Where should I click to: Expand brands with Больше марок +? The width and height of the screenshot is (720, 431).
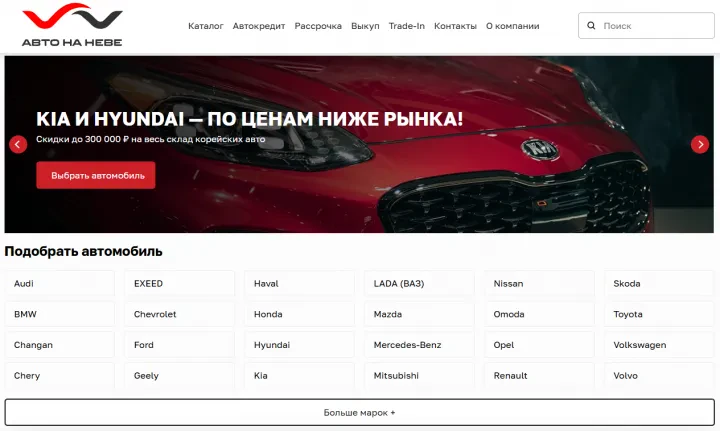click(x=360, y=412)
